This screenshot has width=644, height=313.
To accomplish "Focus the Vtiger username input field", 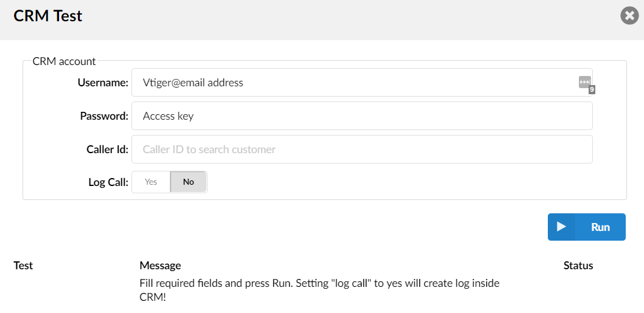I will pyautogui.click(x=353, y=83).
